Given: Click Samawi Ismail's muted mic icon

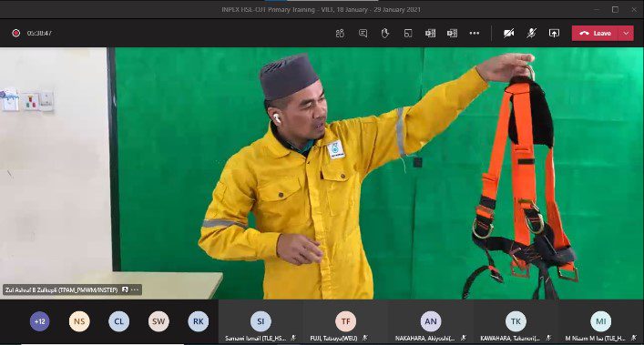Looking at the screenshot, I should tap(293, 338).
